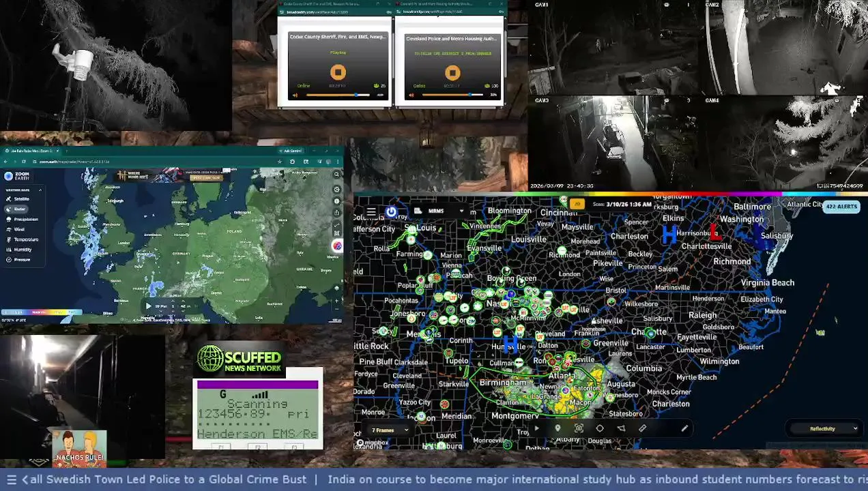Play the radar loop in bottom toolbar
The width and height of the screenshot is (868, 491).
point(536,429)
